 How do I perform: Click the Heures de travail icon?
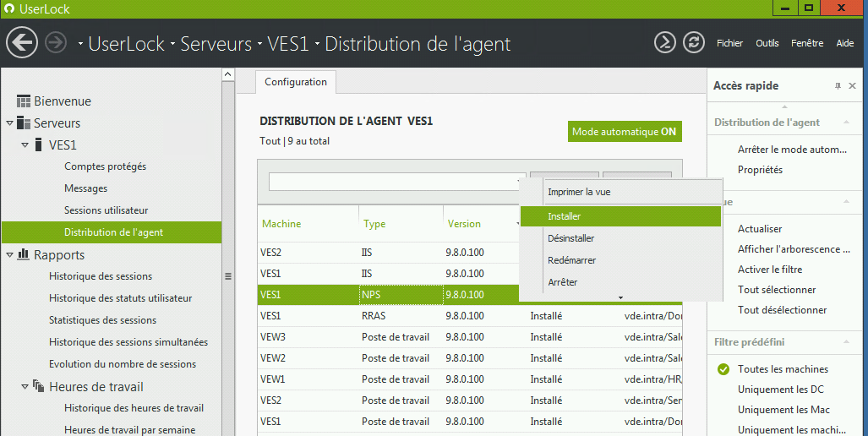coord(39,386)
